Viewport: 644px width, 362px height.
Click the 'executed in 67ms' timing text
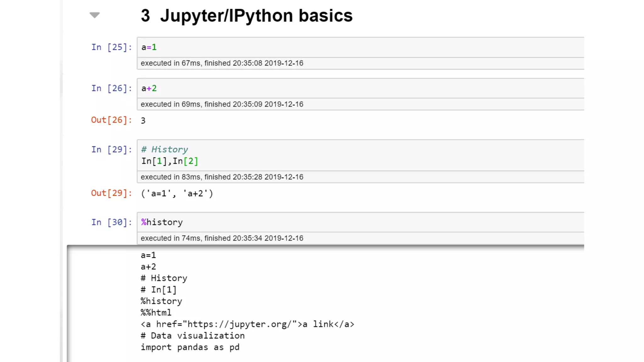[x=222, y=63]
